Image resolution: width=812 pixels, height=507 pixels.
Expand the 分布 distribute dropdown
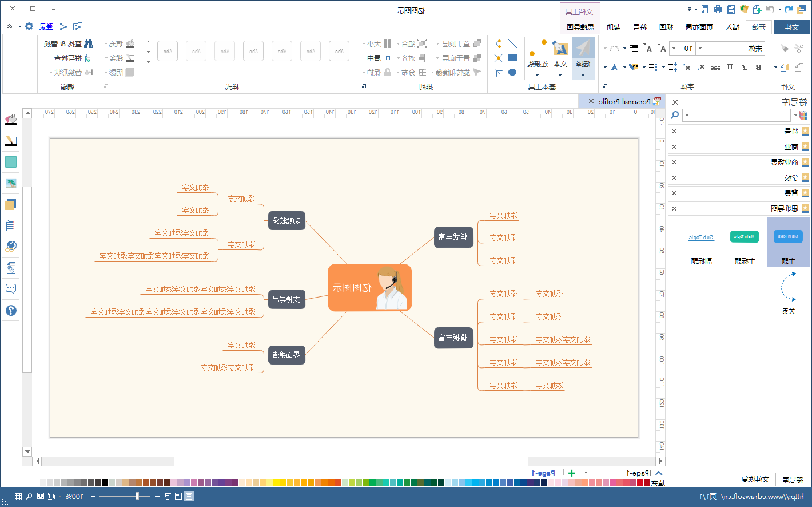coord(399,72)
